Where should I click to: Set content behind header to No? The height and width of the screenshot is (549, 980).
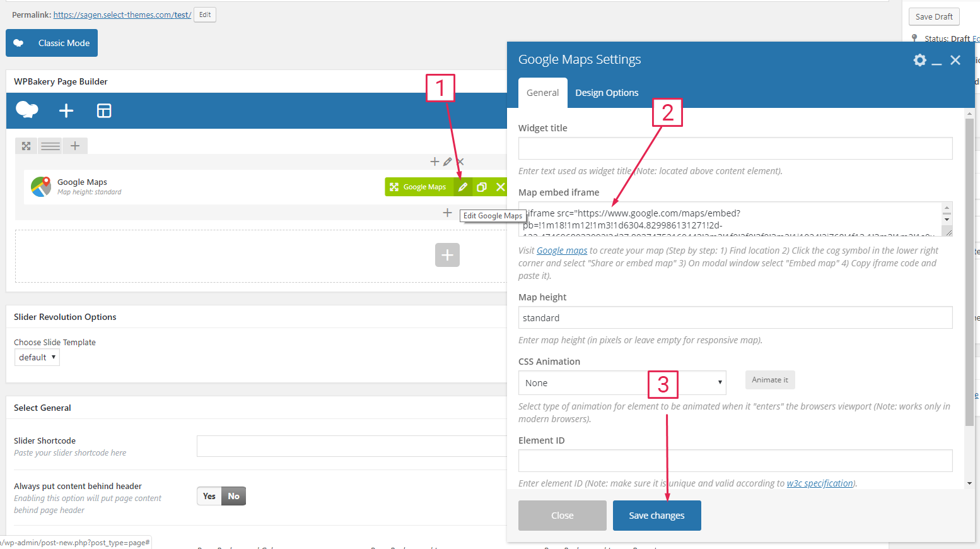click(x=234, y=496)
